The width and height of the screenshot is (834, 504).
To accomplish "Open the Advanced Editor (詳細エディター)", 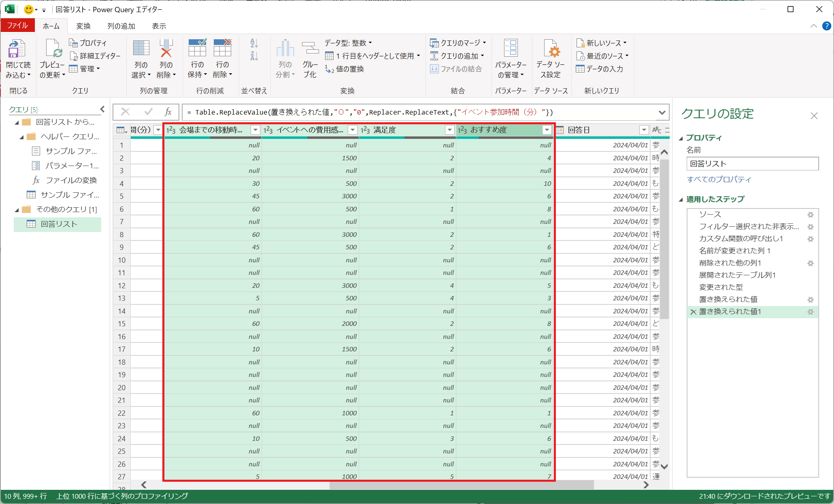I will pos(95,56).
